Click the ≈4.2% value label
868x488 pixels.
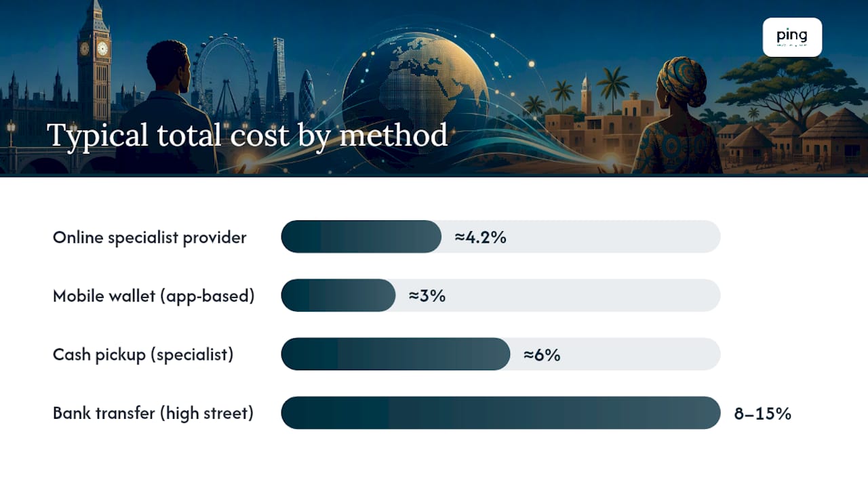point(481,237)
